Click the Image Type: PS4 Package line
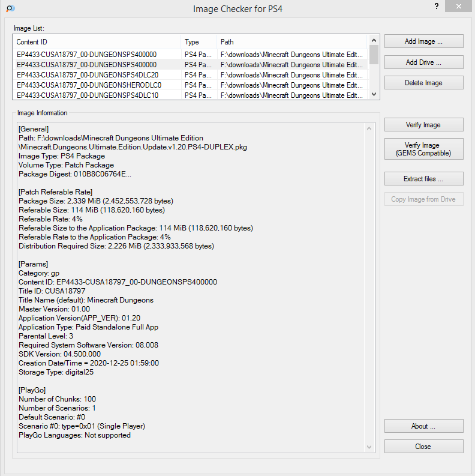The image size is (475, 476). (62, 156)
